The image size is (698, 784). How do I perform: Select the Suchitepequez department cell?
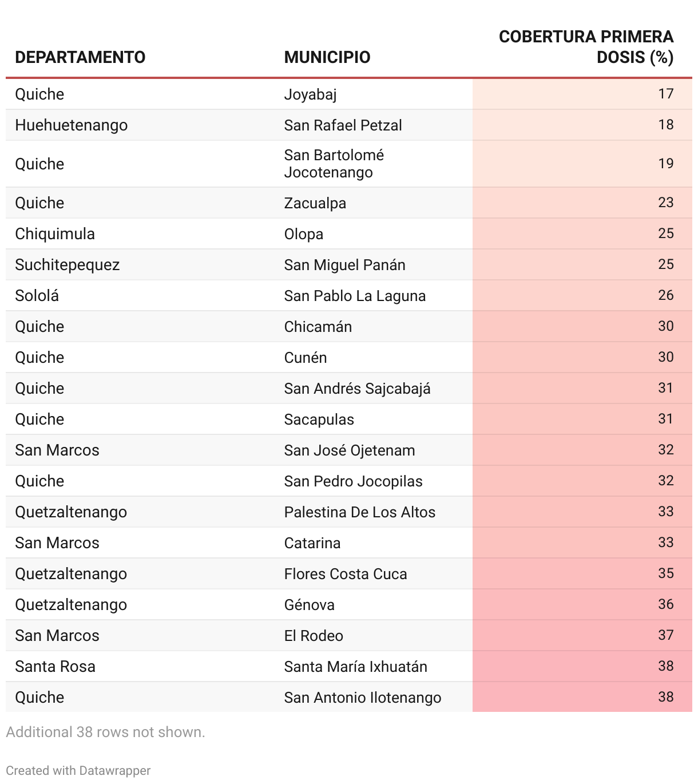point(68,265)
